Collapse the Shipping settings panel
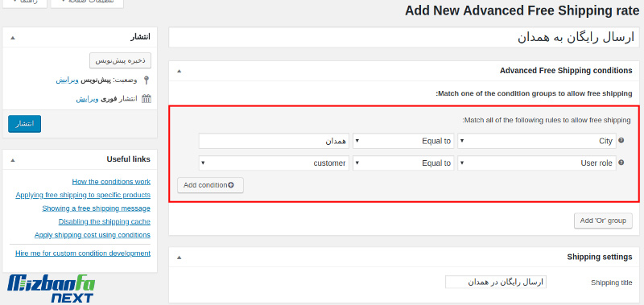Viewport: 644px width, 305px height. (x=179, y=258)
